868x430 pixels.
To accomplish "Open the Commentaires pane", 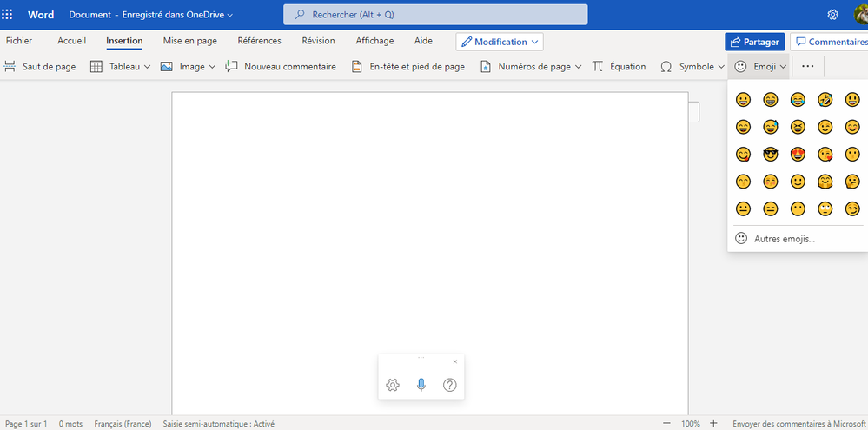I will point(829,42).
